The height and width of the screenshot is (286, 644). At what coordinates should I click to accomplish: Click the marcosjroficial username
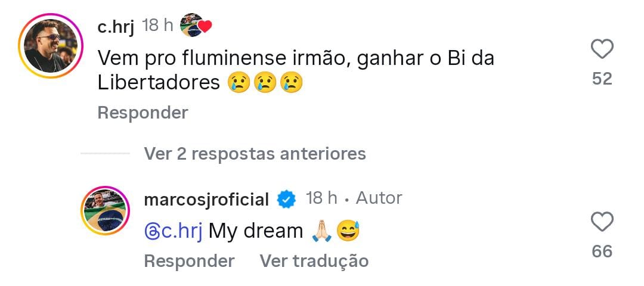click(x=206, y=199)
